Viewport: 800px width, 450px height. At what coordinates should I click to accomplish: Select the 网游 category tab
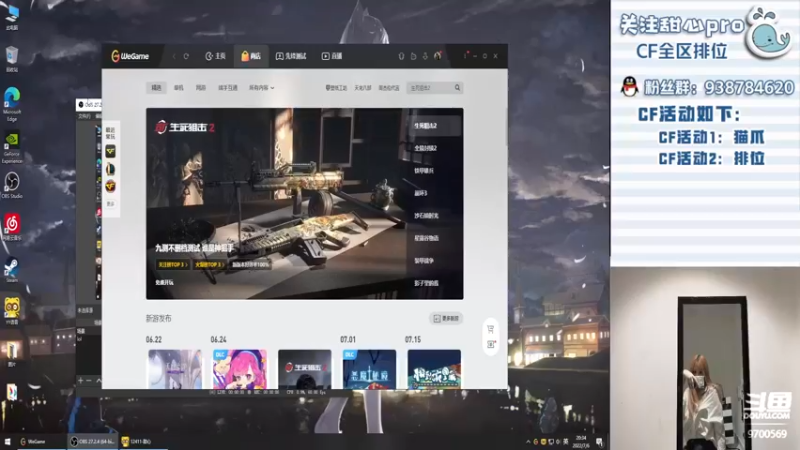(x=201, y=88)
